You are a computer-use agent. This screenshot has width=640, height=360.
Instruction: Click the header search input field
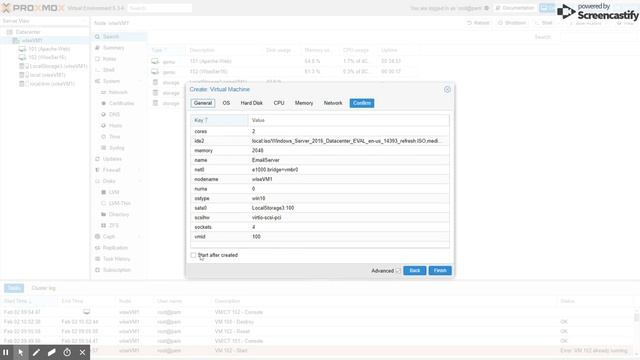click(160, 8)
